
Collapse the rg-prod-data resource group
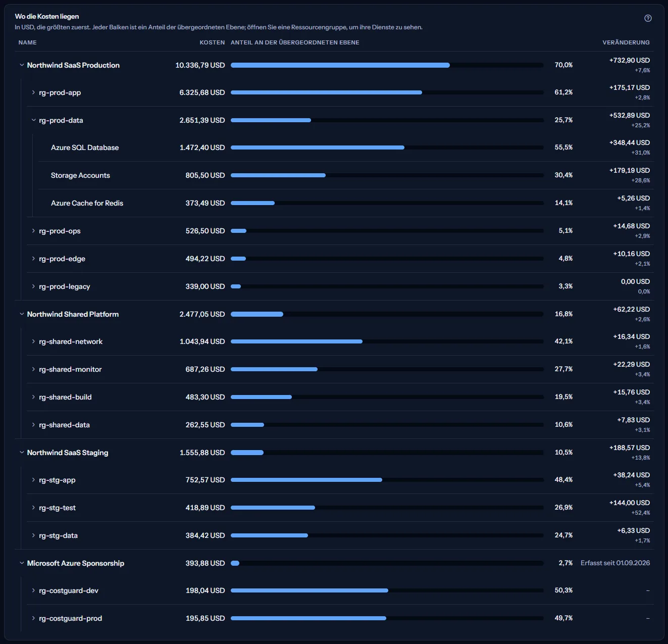tap(33, 120)
